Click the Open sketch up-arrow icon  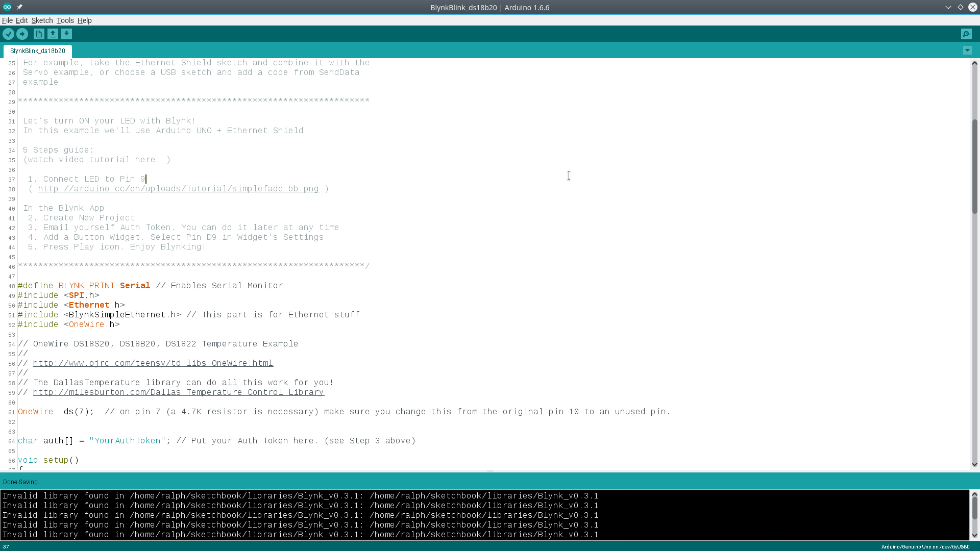pos(53,34)
